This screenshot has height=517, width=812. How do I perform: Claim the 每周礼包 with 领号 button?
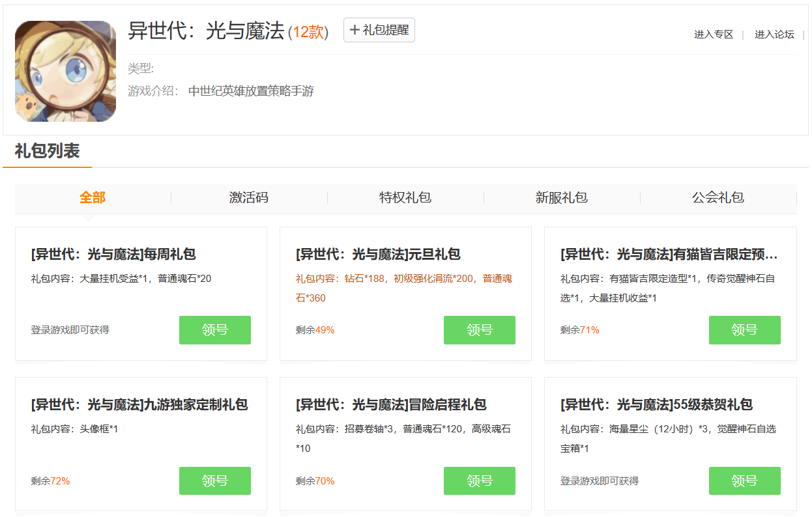(214, 330)
